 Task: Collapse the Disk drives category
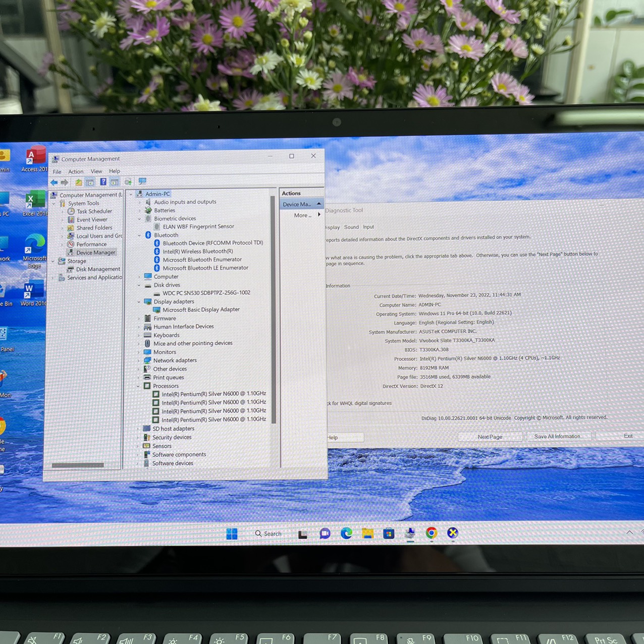(x=139, y=285)
